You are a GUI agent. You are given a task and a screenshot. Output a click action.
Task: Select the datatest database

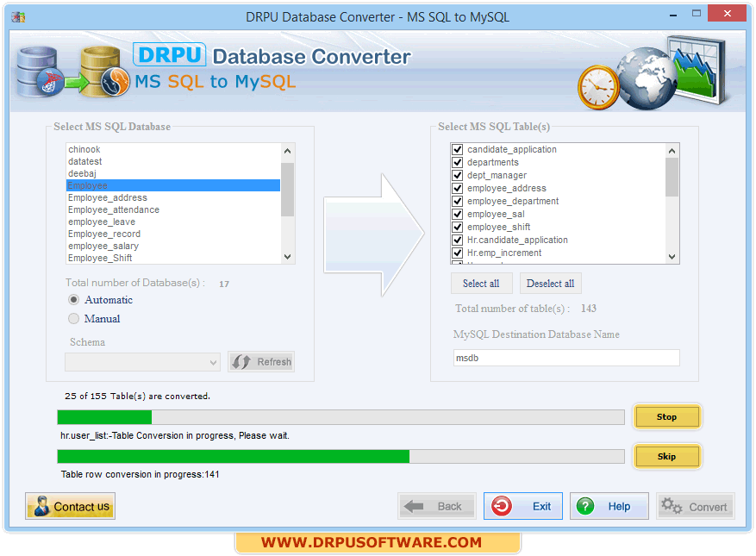click(173, 161)
